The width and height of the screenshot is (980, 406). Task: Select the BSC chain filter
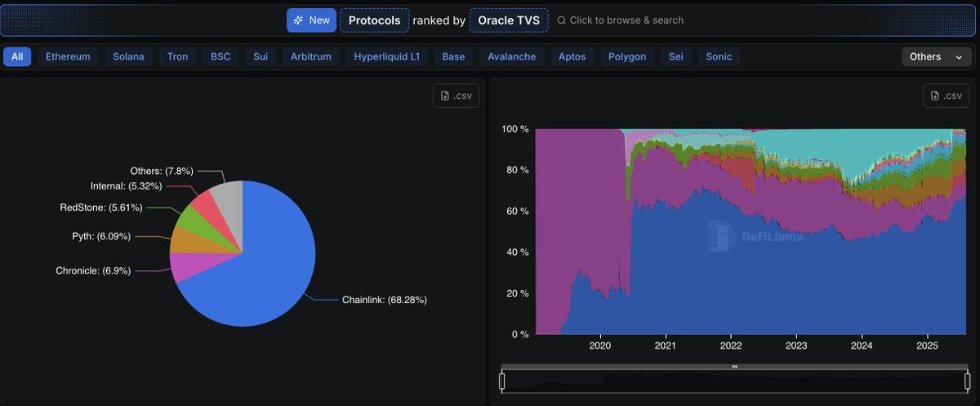tap(220, 56)
